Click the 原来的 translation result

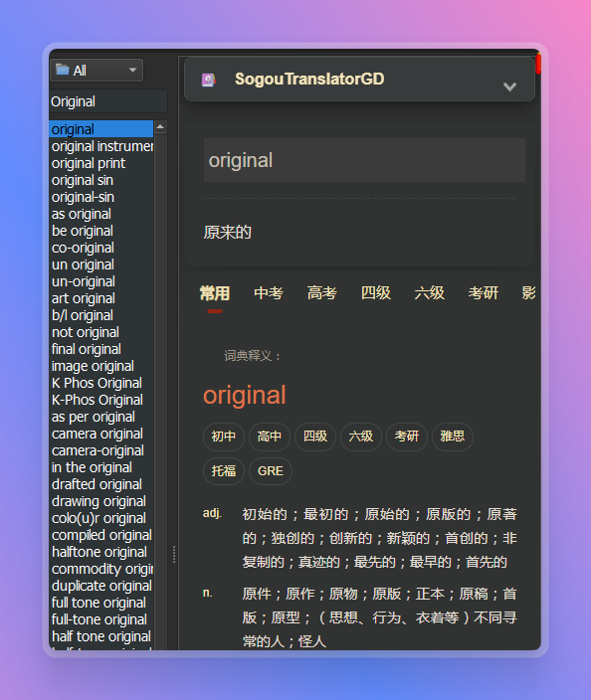click(228, 232)
